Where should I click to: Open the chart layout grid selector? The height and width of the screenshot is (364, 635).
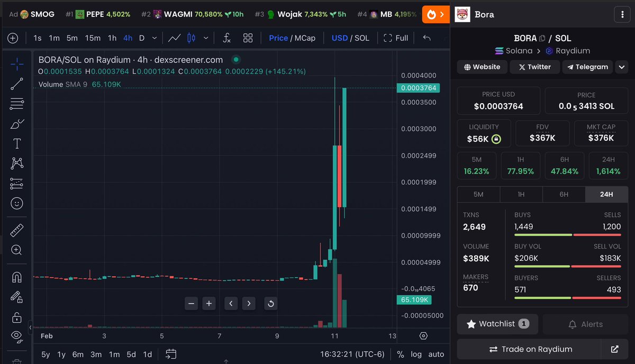pyautogui.click(x=248, y=38)
